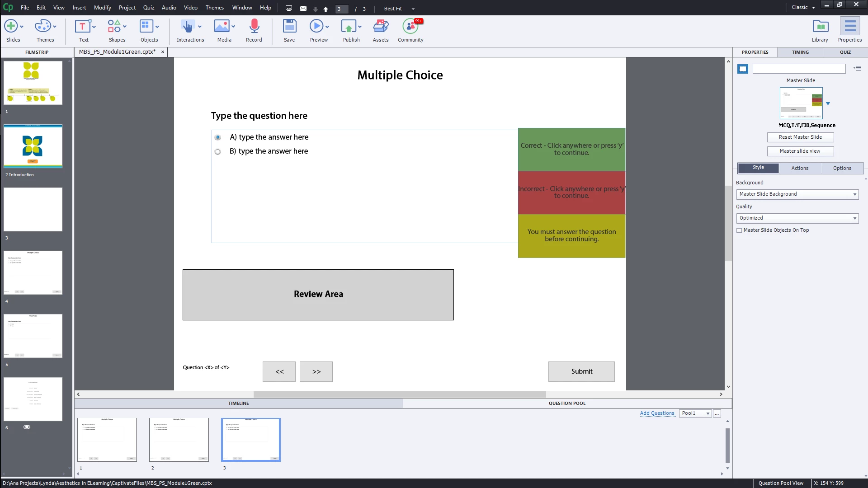Screen dimensions: 868x488
Task: Open the Assets icon
Action: (381, 27)
